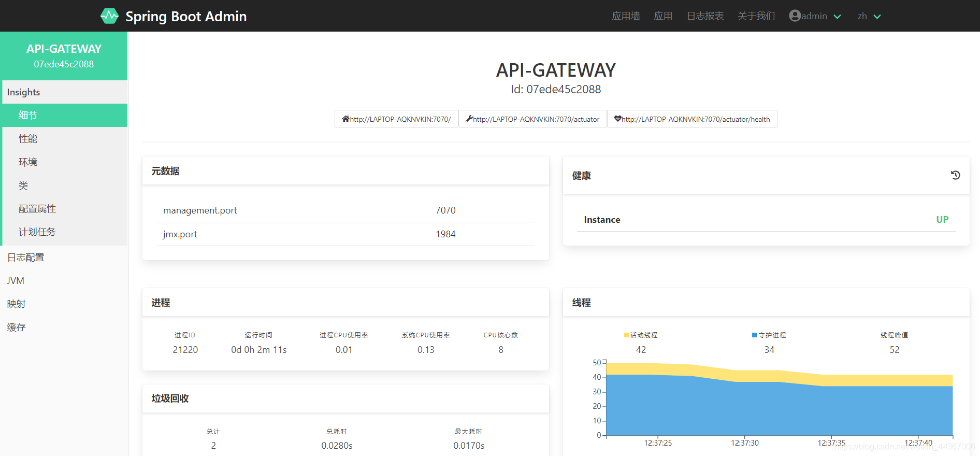
Task: Open the 应用墙 menu
Action: [x=626, y=16]
